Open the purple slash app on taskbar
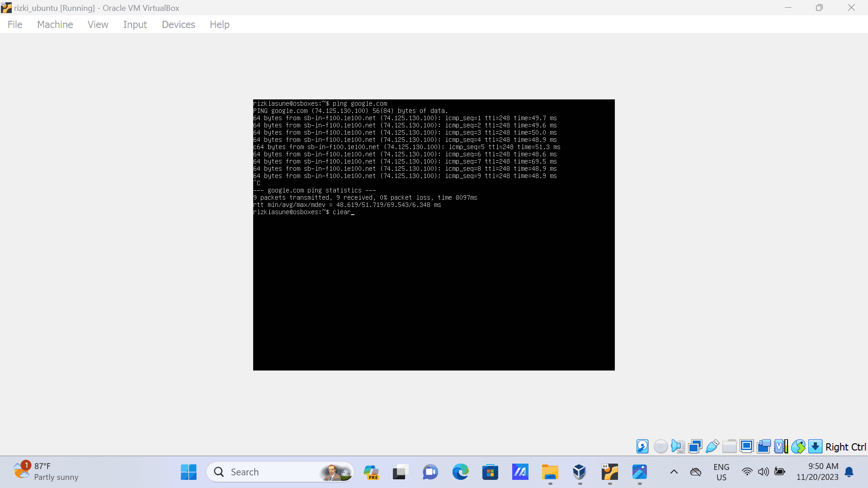This screenshot has width=868, height=488. (520, 472)
